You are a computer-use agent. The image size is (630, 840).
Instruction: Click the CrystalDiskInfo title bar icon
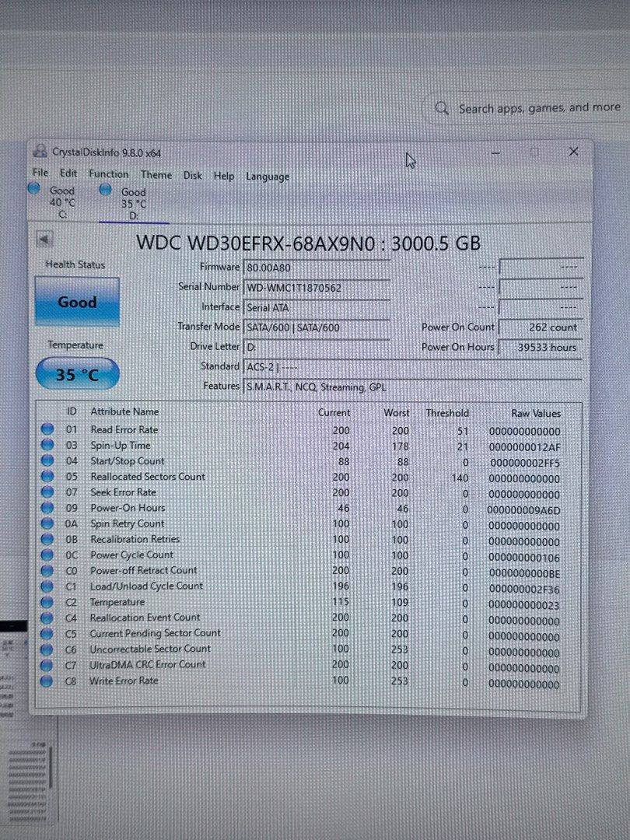pos(40,152)
